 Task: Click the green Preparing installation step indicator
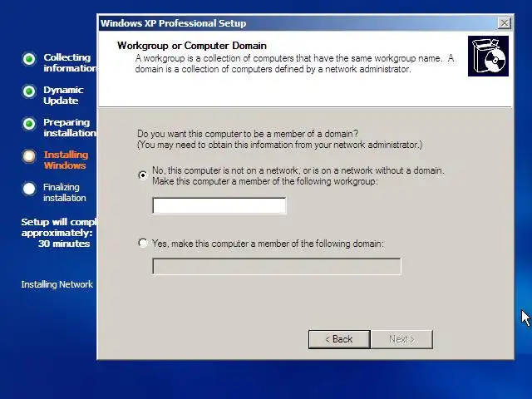point(29,124)
